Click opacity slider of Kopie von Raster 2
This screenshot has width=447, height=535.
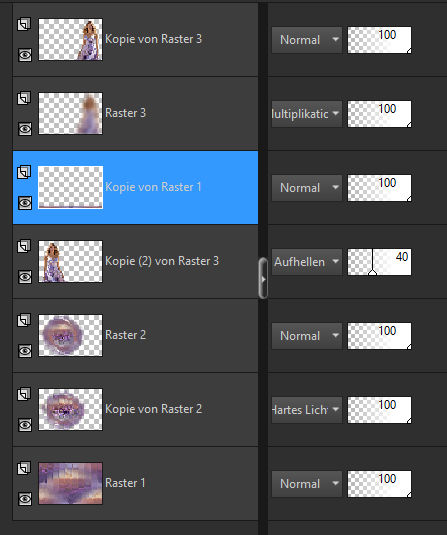pos(379,410)
